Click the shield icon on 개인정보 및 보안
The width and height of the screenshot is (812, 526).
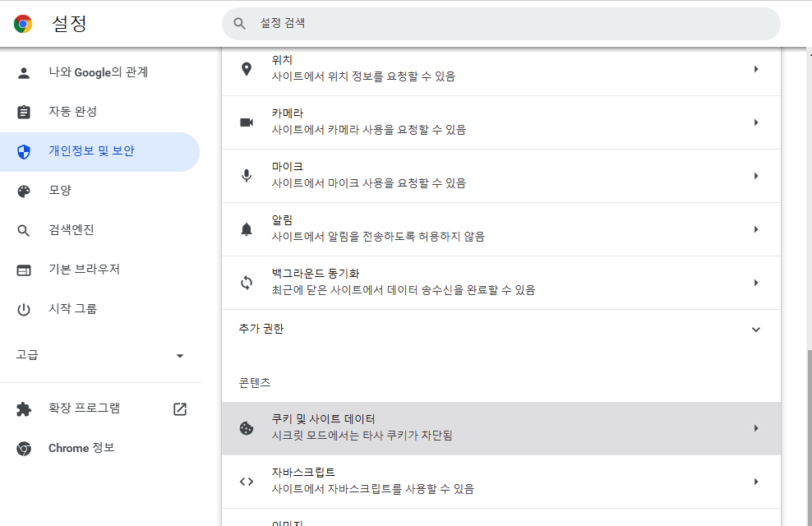(24, 152)
